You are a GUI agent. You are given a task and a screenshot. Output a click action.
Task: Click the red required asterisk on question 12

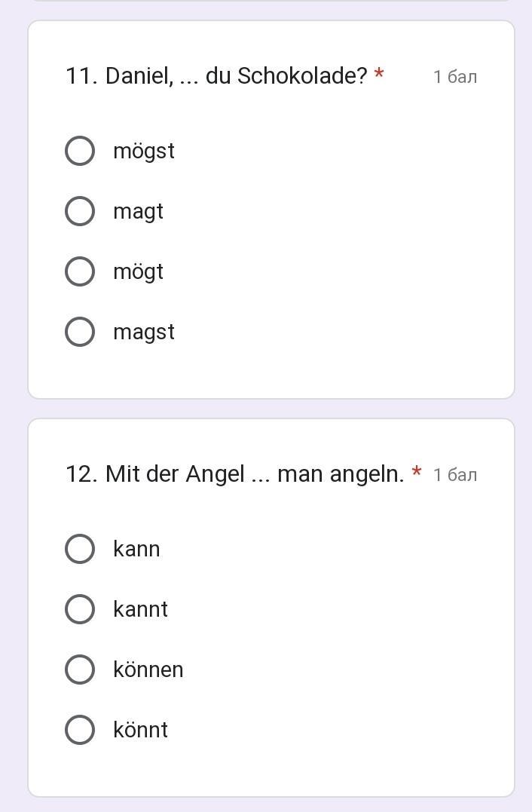[417, 473]
